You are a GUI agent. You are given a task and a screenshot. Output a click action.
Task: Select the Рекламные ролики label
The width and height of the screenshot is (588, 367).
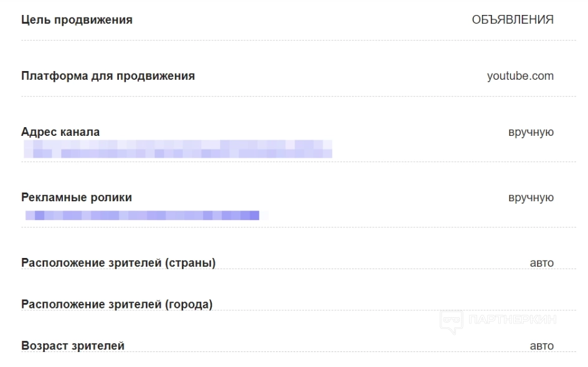click(x=77, y=198)
